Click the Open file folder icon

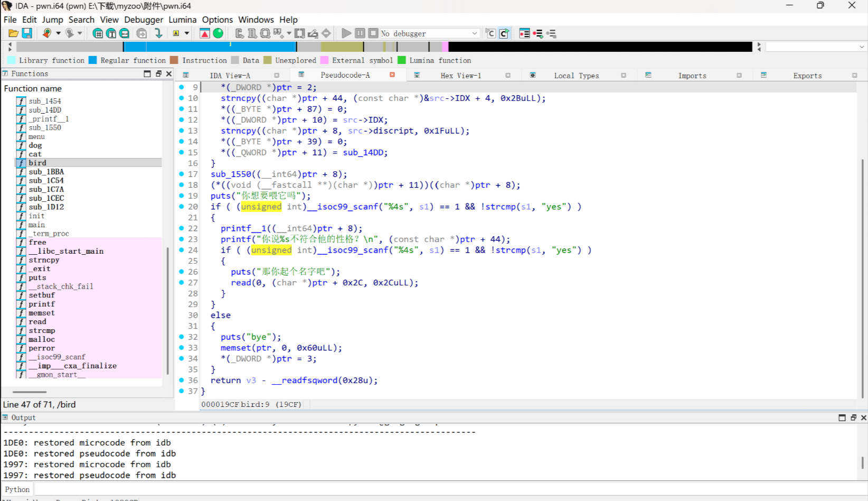(13, 33)
